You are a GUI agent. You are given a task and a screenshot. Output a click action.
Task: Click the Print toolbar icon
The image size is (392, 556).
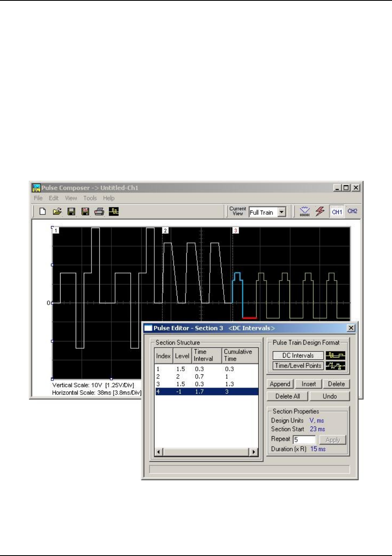[99, 212]
